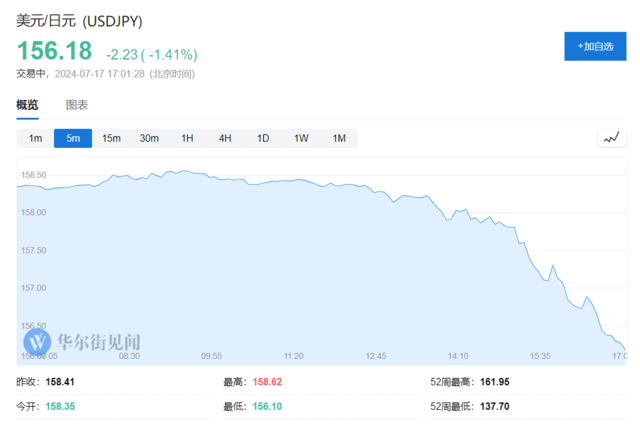640x427 pixels.
Task: Click the line chart type icon
Action: point(611,138)
